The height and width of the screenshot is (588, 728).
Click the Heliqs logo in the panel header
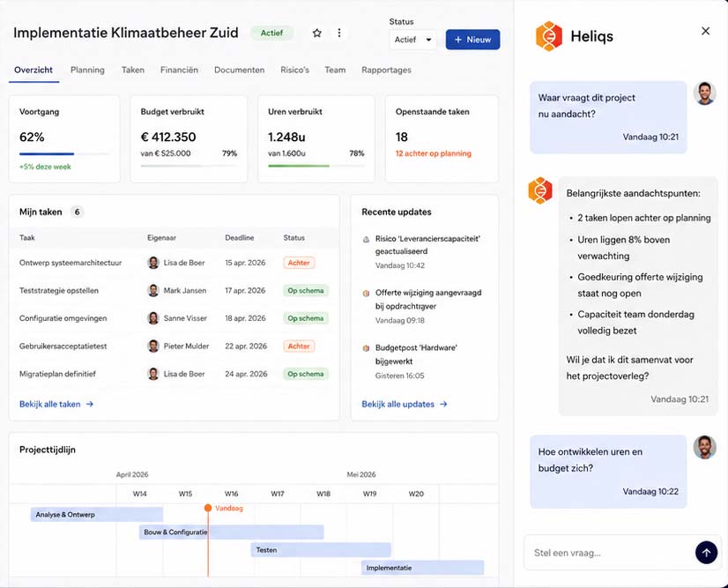pyautogui.click(x=549, y=36)
